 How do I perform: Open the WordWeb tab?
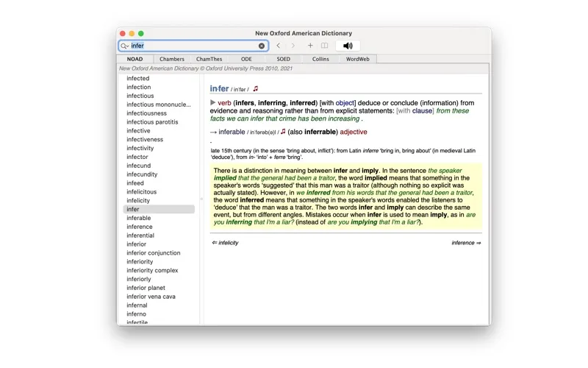pyautogui.click(x=357, y=59)
